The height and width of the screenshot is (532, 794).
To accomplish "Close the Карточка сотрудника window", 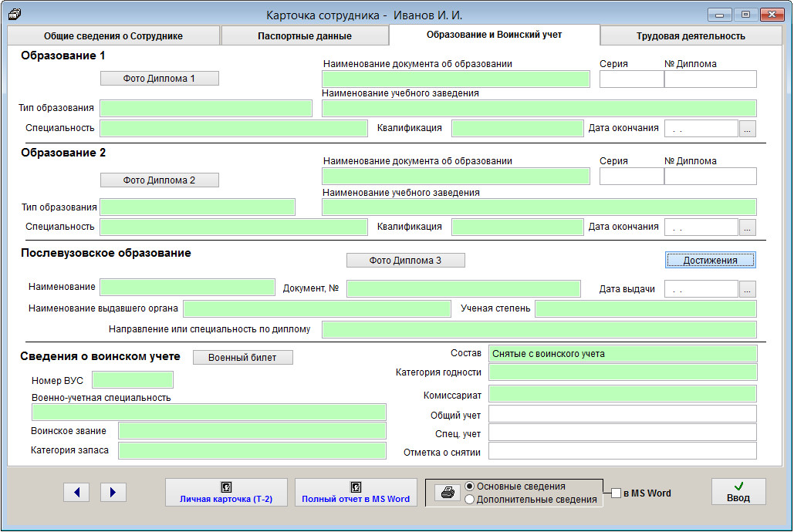I will pos(772,15).
